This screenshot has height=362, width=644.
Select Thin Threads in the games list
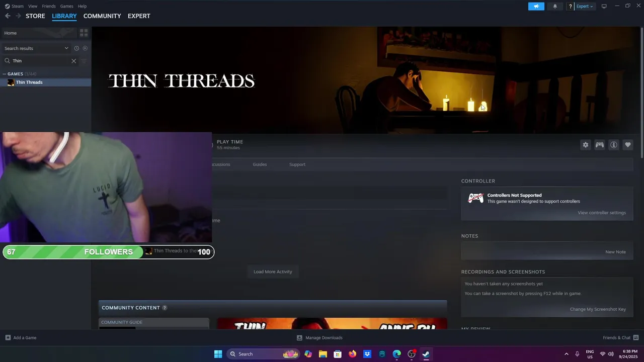coord(45,82)
